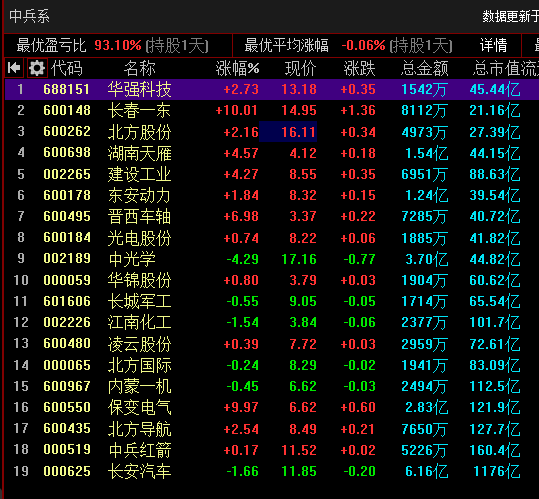Select the 中兵红箭 stock name

(x=140, y=450)
